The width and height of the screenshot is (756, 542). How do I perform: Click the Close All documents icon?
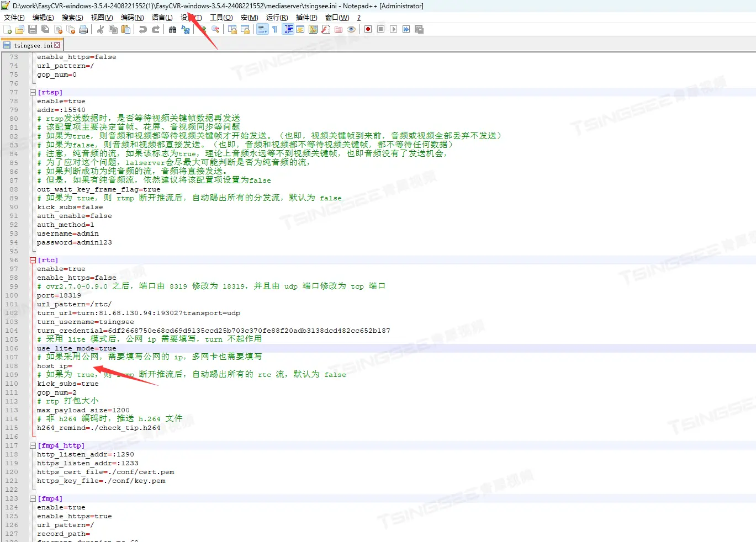pos(71,29)
